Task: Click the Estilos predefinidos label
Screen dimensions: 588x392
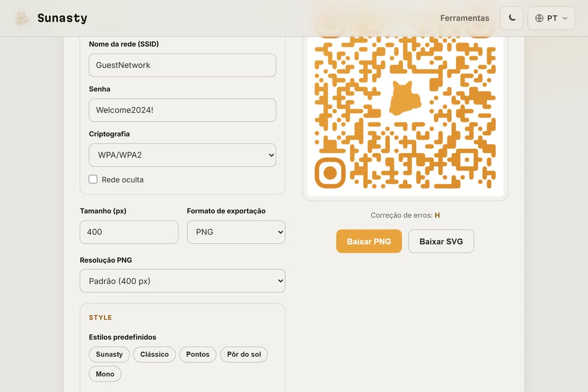Action: pos(122,337)
